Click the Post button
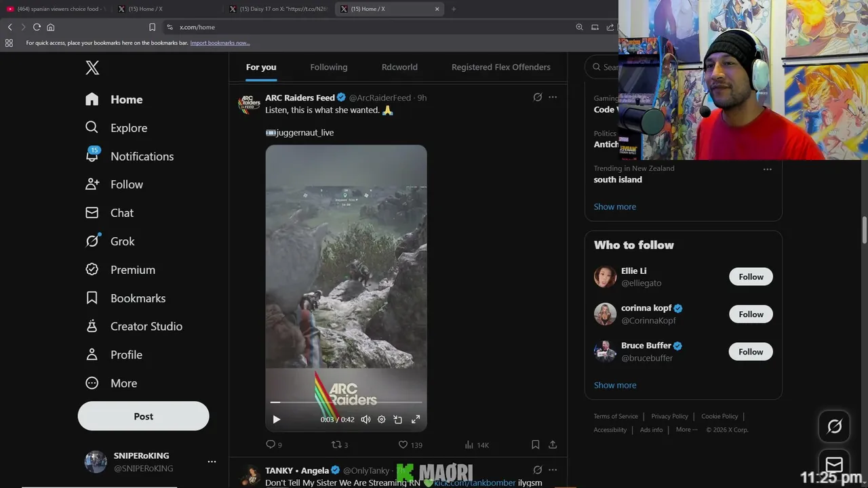The width and height of the screenshot is (868, 488). 143,416
